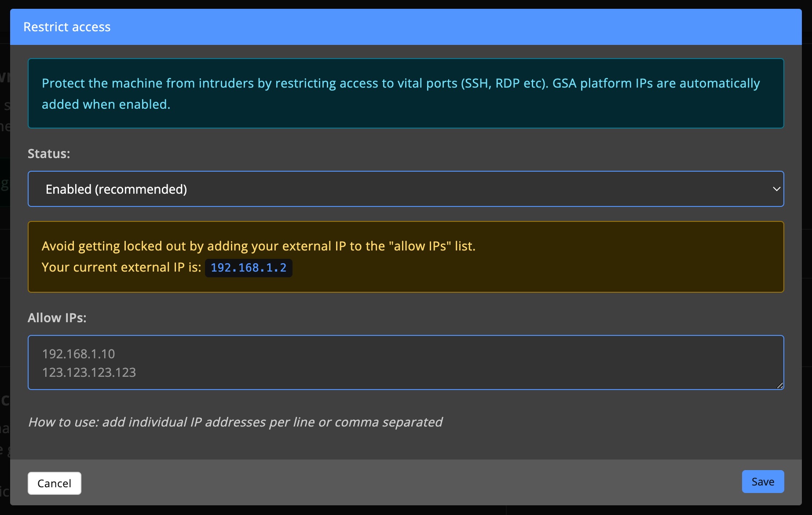Viewport: 812px width, 515px height.
Task: Click the Cancel button
Action: tap(54, 483)
